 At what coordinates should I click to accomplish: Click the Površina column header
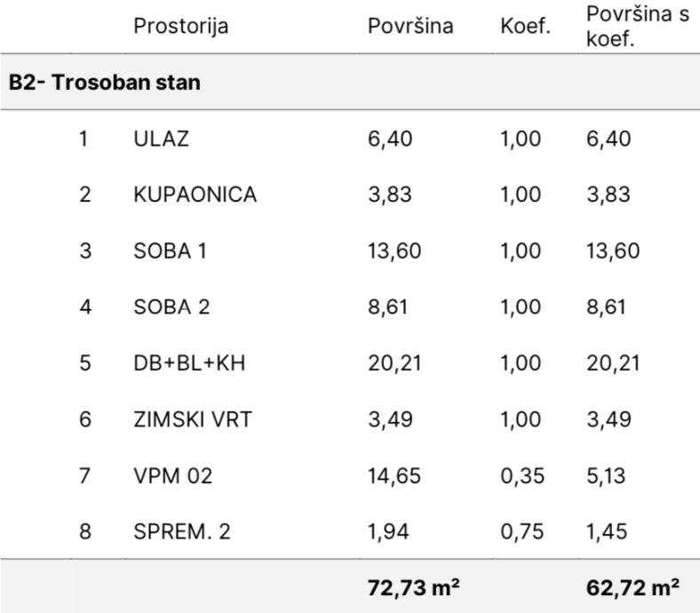click(410, 27)
